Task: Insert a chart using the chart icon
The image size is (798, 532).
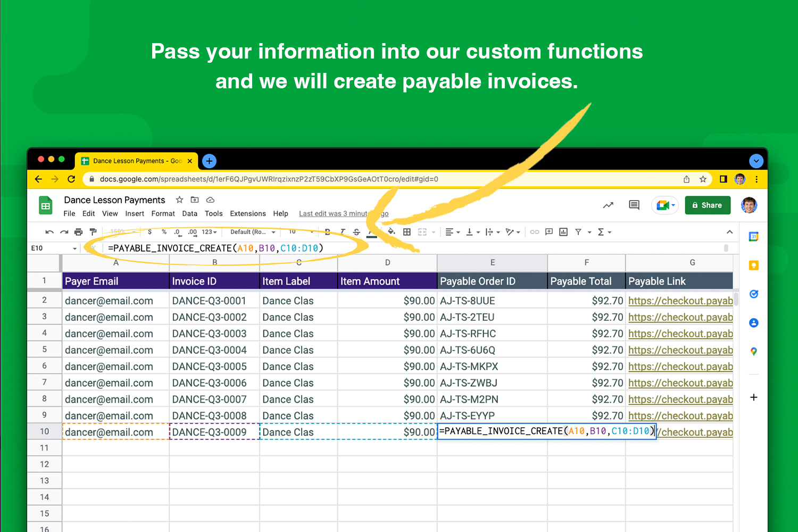Action: pyautogui.click(x=563, y=232)
